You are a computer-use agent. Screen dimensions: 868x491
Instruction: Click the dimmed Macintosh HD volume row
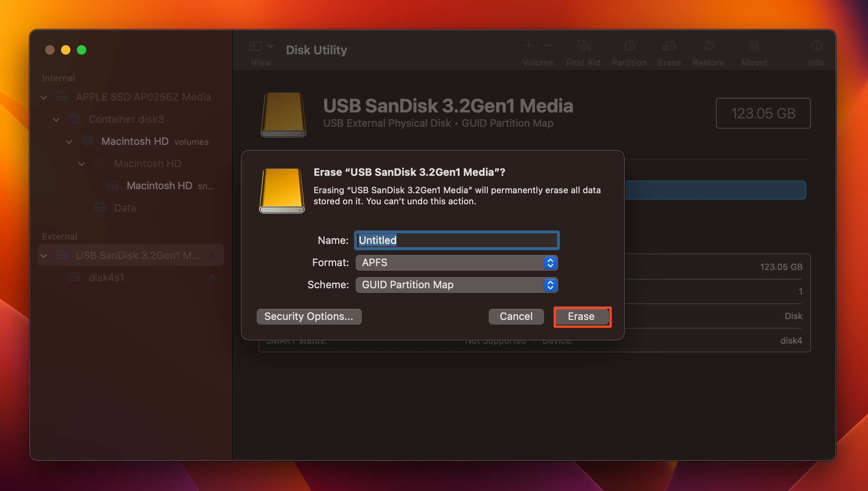click(x=147, y=164)
